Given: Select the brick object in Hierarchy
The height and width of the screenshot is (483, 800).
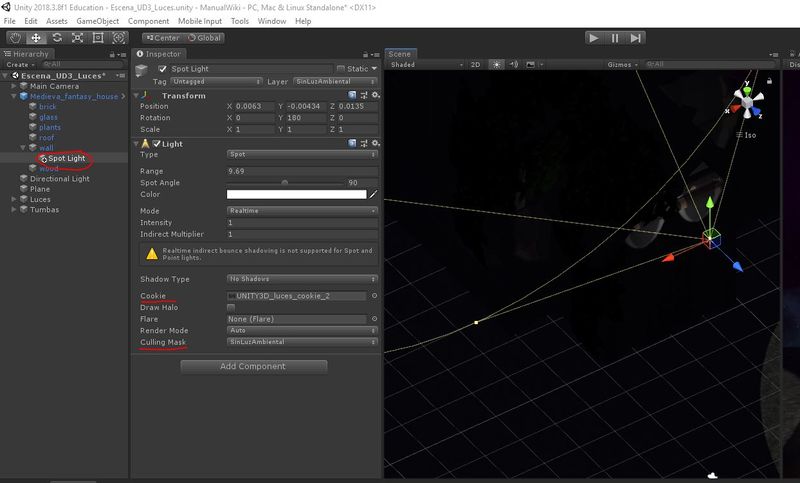Looking at the screenshot, I should point(47,107).
